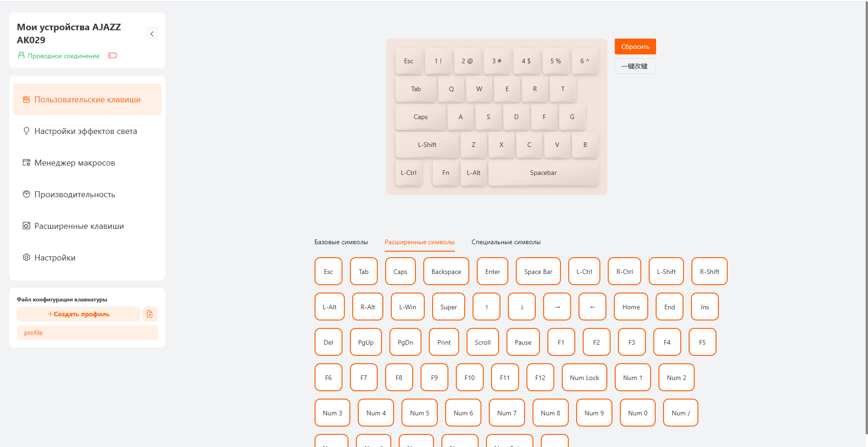Select the Esc key on the keyboard layout
Image resolution: width=868 pixels, height=447 pixels.
[x=408, y=61]
